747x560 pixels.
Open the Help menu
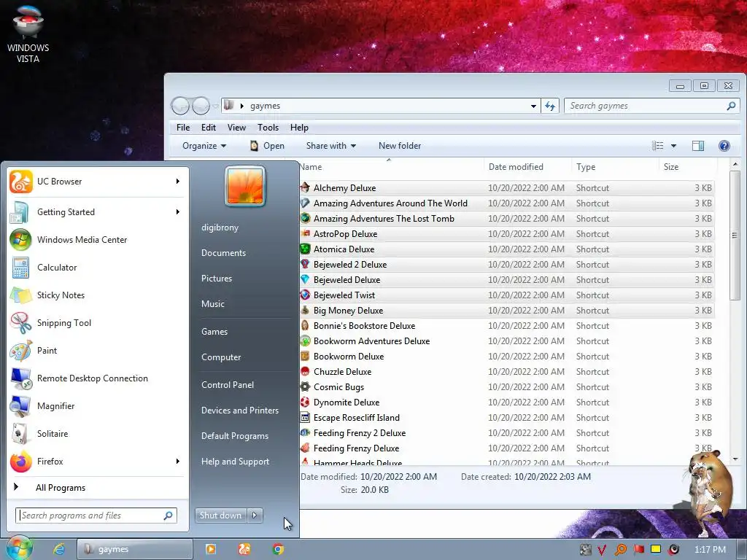(x=299, y=128)
